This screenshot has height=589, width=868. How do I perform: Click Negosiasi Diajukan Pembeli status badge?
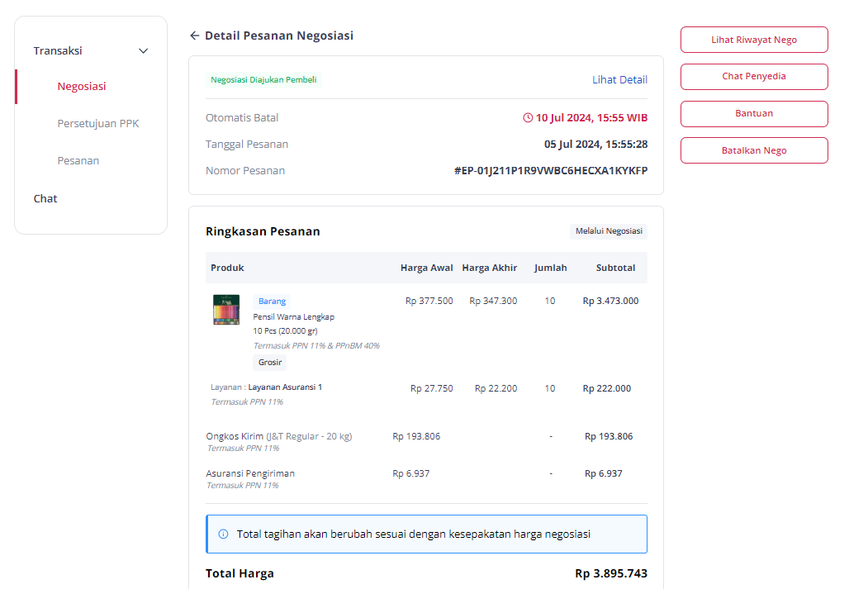pyautogui.click(x=263, y=79)
